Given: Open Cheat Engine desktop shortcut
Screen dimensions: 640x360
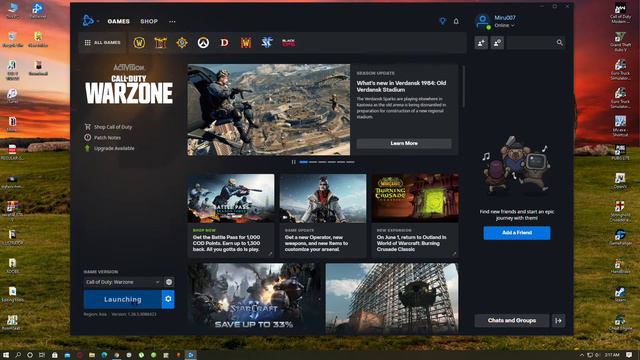Looking at the screenshot, I should coord(620,322).
